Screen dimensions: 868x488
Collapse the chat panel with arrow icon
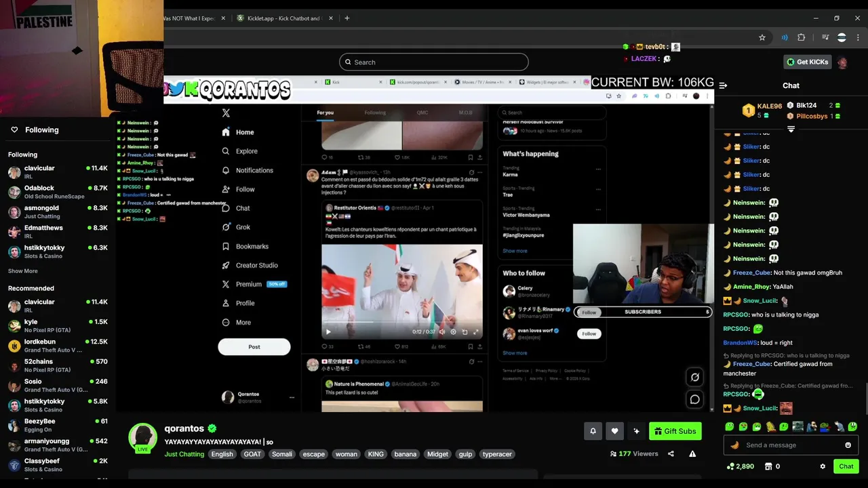723,85
